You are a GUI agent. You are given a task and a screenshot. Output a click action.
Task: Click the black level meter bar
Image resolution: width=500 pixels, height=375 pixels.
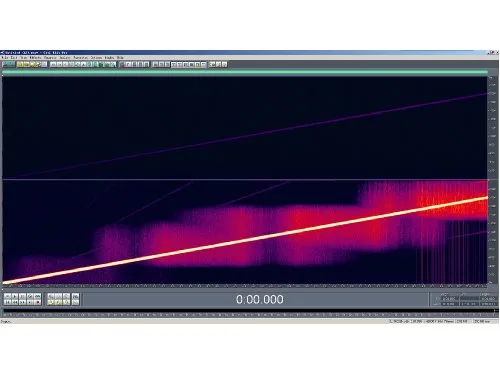tap(250, 310)
